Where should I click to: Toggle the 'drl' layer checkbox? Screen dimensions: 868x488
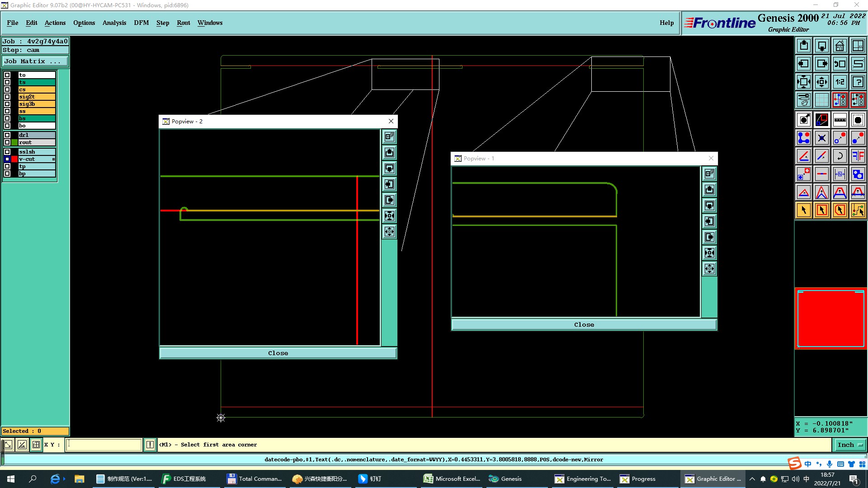(x=7, y=135)
